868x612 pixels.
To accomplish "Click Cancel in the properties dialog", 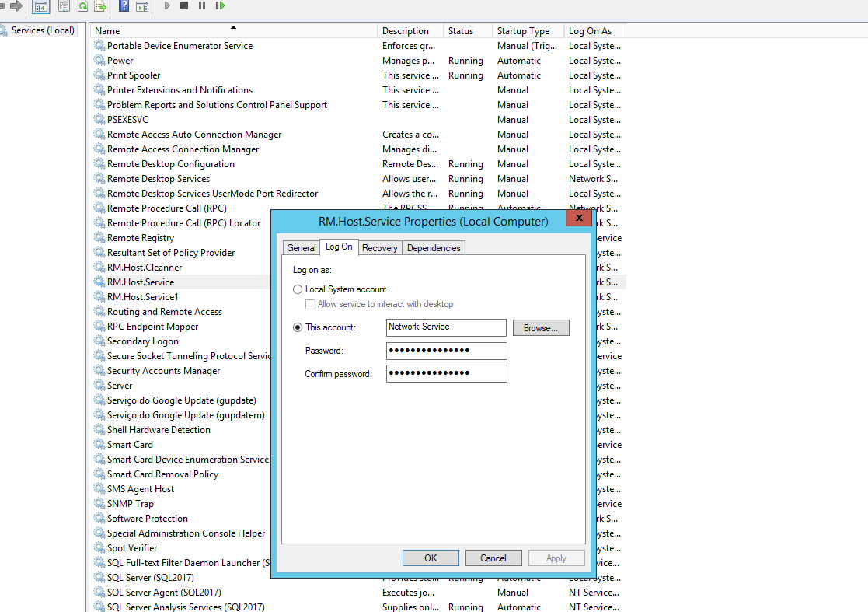I will tap(493, 558).
